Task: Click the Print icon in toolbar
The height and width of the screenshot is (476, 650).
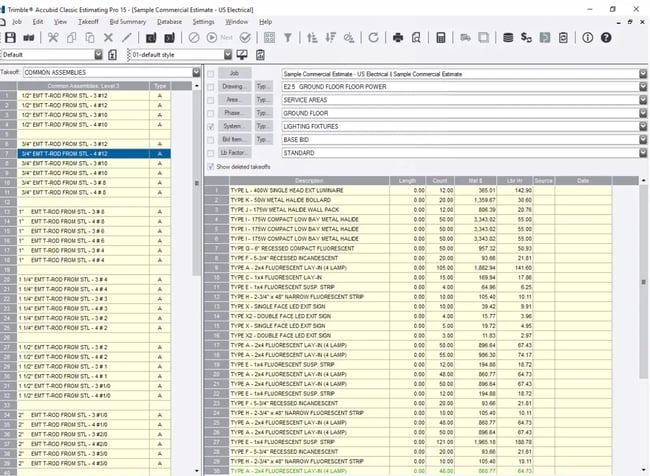Action: pos(398,37)
